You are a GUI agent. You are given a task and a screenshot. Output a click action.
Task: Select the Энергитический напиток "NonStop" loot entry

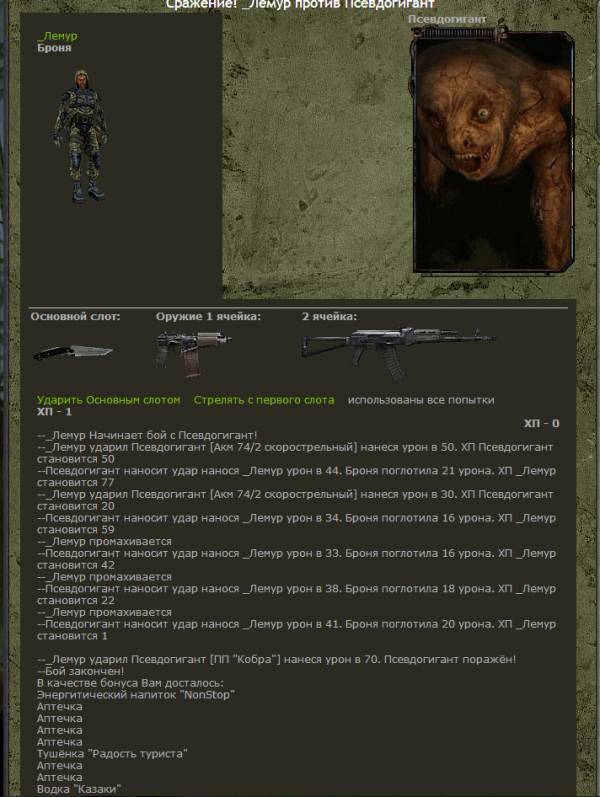pos(128,694)
